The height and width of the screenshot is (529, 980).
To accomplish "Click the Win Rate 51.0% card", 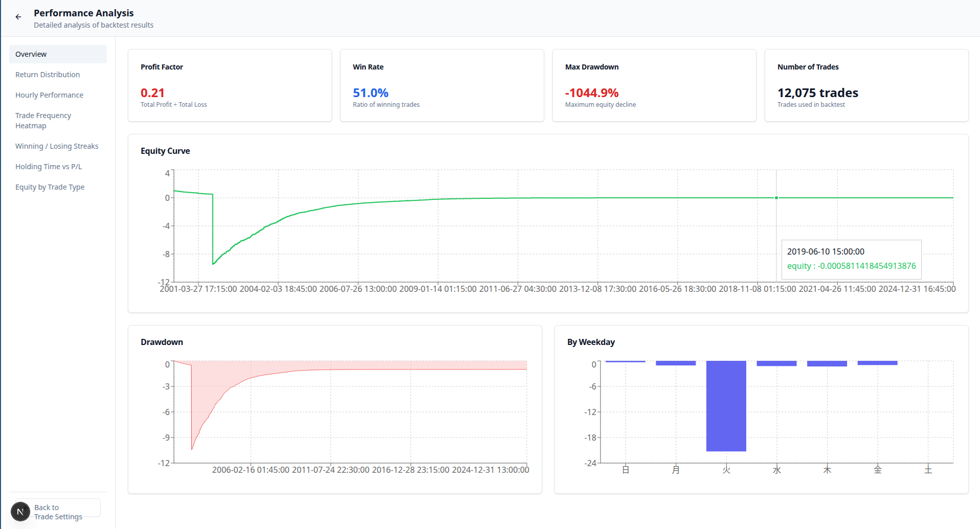I will (x=442, y=85).
